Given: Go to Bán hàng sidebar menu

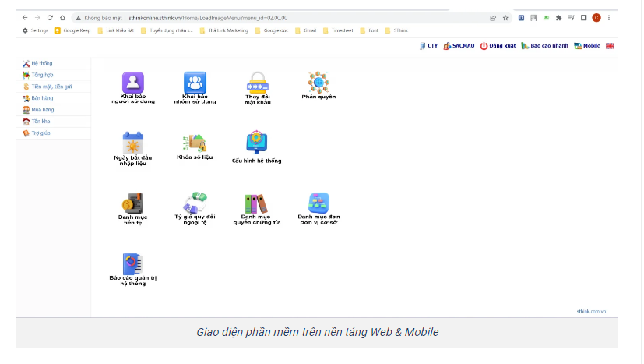Looking at the screenshot, I should point(42,98).
